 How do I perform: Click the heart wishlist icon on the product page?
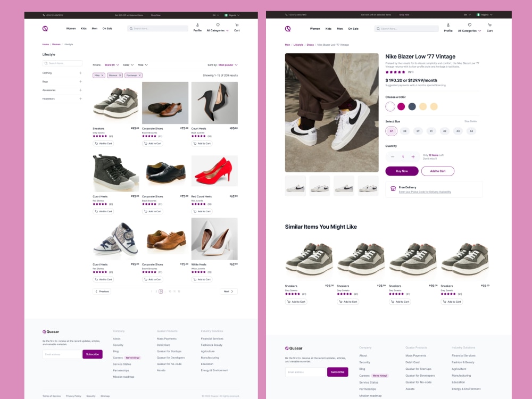click(470, 25)
